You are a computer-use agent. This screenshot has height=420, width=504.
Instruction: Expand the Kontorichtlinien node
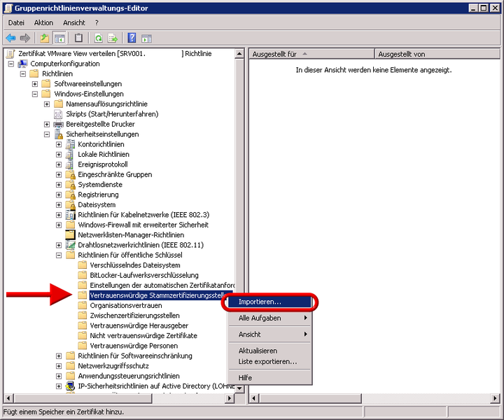point(59,144)
